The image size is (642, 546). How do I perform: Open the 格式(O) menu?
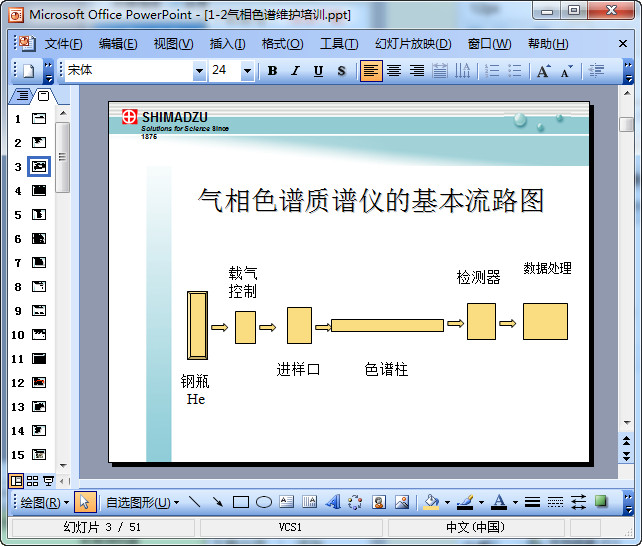point(283,44)
